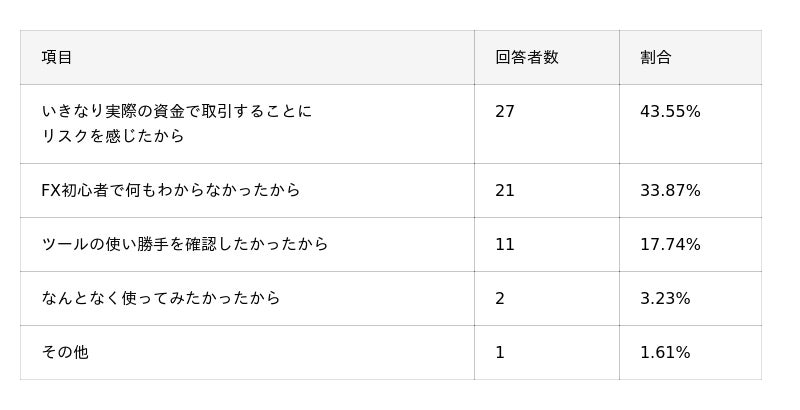Click the 項目 column header
The image size is (800, 410).
pos(57,58)
